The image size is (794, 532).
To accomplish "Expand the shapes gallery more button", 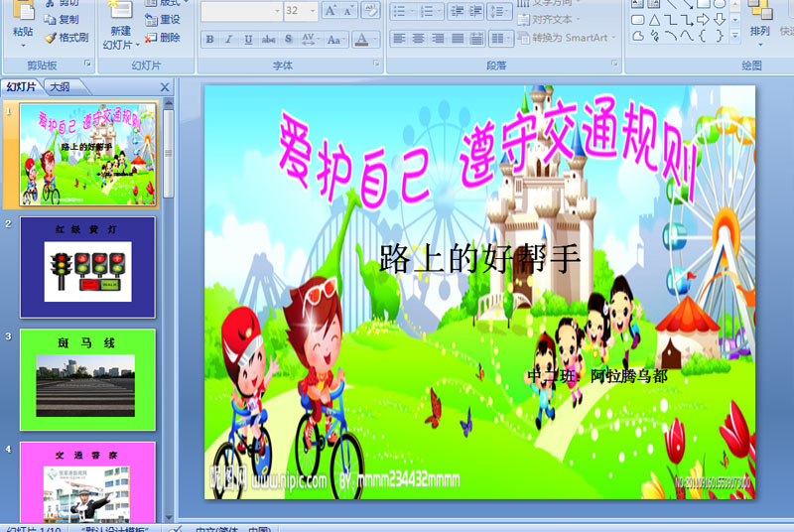I will (734, 36).
